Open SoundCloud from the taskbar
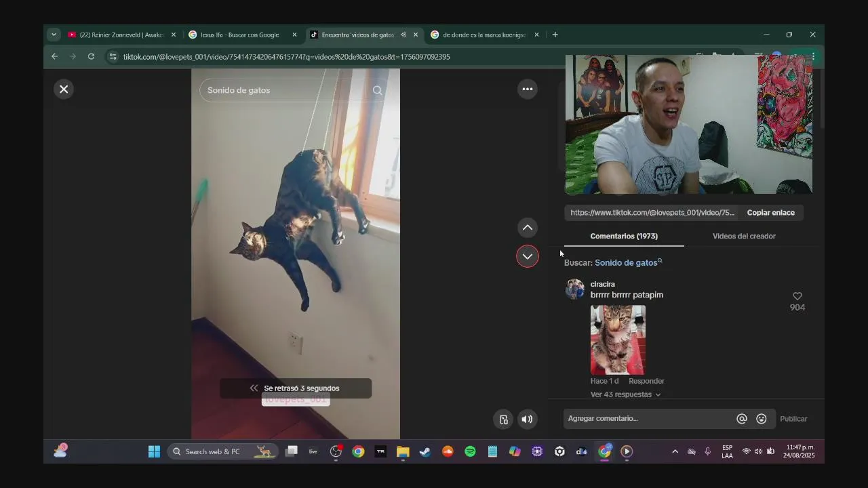This screenshot has height=488, width=868. pos(448,451)
